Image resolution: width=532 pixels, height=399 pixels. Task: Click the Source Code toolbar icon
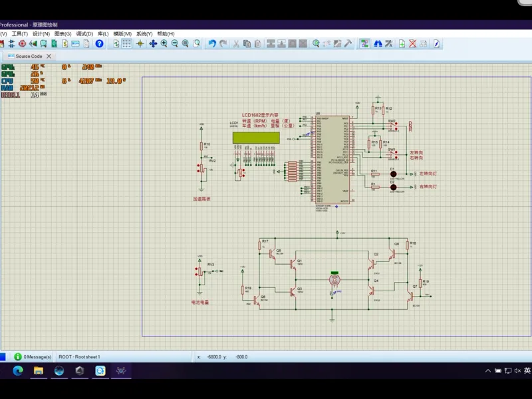pyautogui.click(x=75, y=43)
